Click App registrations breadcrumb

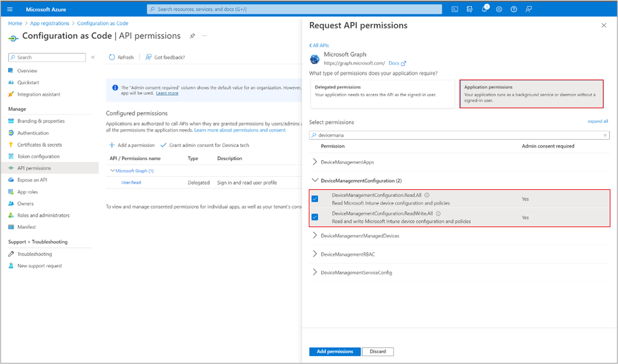[49, 23]
